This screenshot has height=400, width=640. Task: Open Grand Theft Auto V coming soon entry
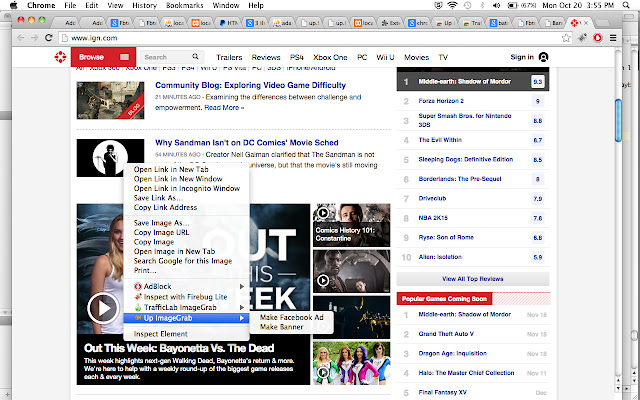446,333
